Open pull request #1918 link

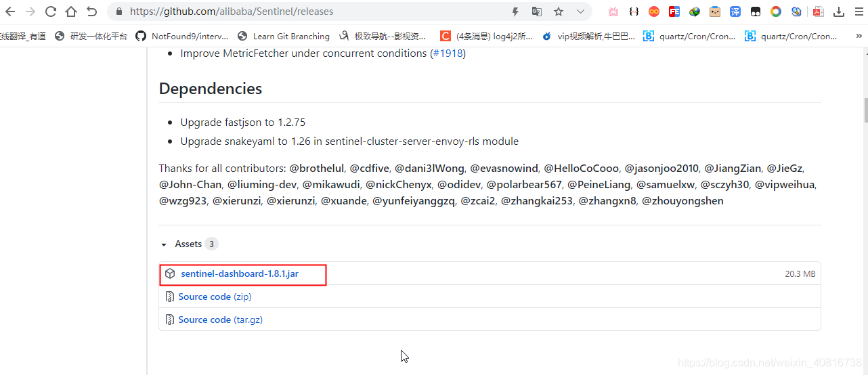(x=448, y=53)
